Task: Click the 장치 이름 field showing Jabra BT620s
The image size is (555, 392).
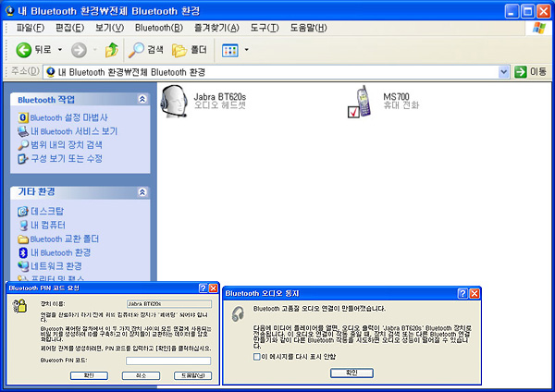Action: (169, 304)
